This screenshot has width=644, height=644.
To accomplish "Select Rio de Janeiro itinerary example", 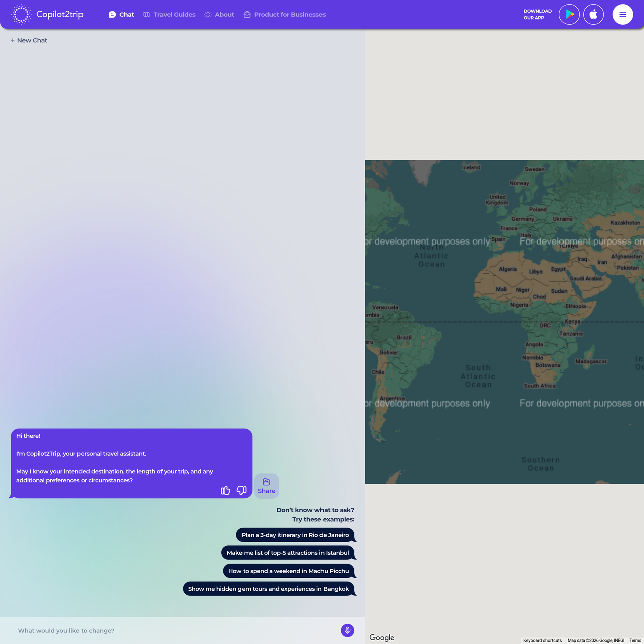I will [x=295, y=535].
